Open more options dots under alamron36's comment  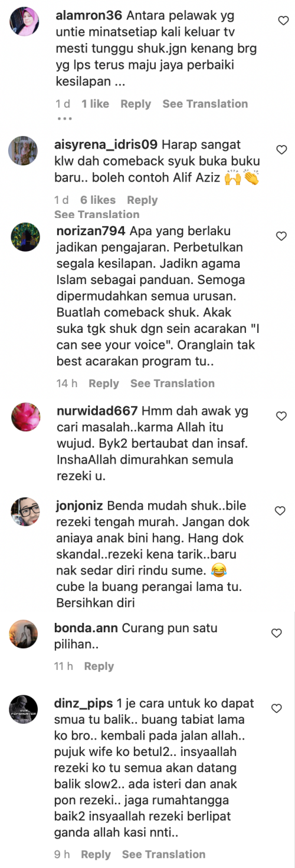[x=64, y=118]
